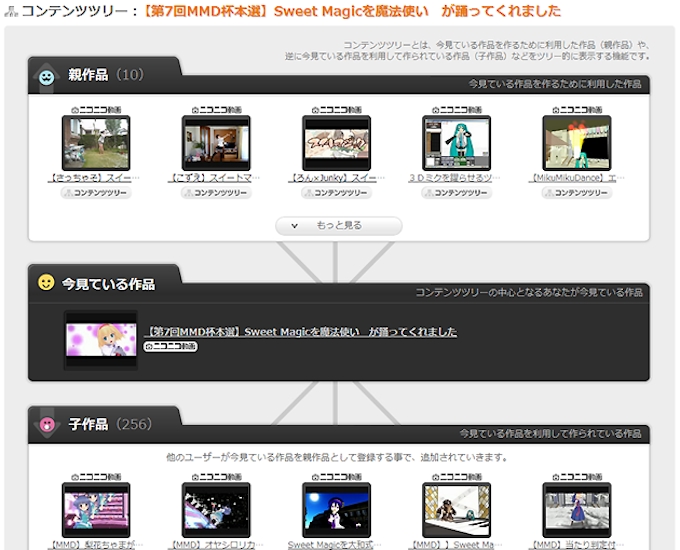Expand parent works with もっと見る
Screen dimensions: 680x550
click(x=339, y=226)
